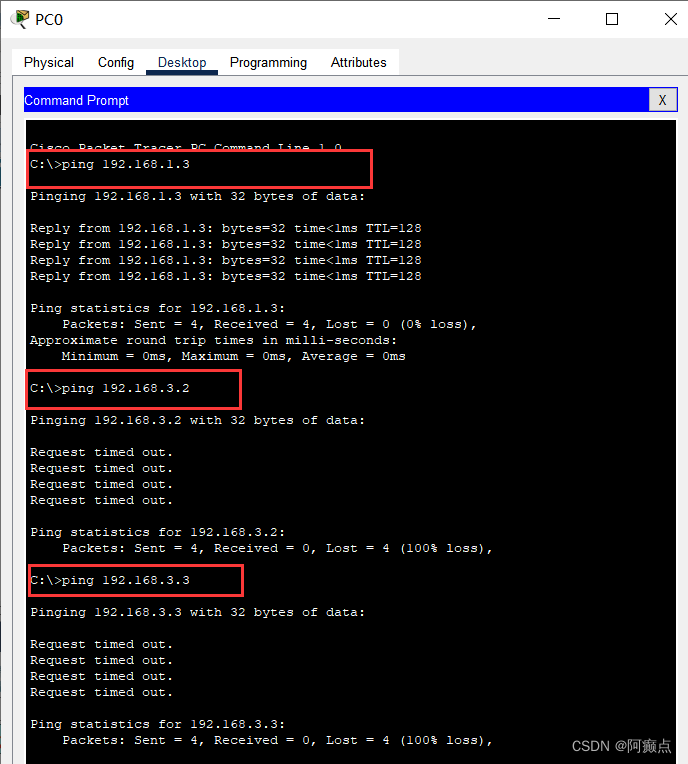
Task: Click 'Ping statistics for 192.168.3.3:' line
Action: [x=157, y=725]
